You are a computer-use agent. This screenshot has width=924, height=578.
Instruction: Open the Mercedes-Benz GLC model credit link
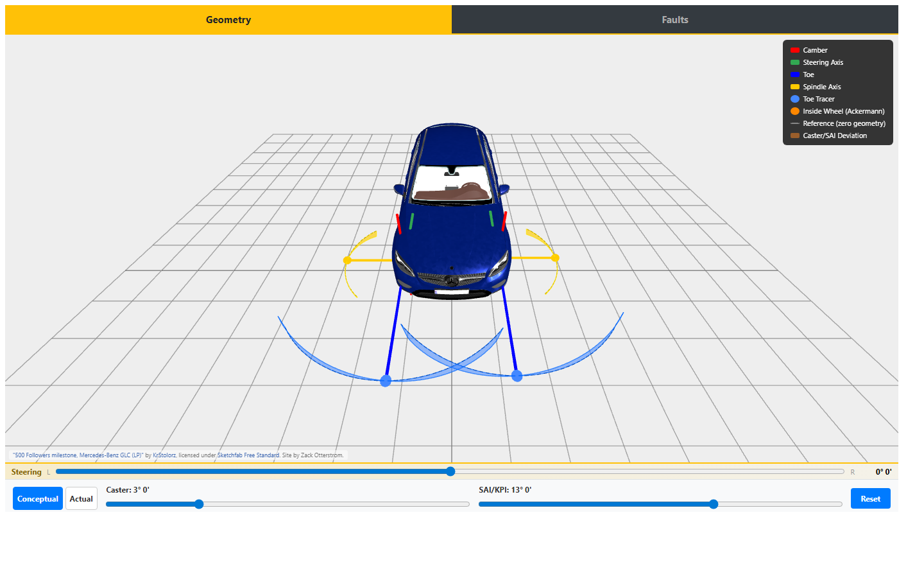click(x=78, y=455)
